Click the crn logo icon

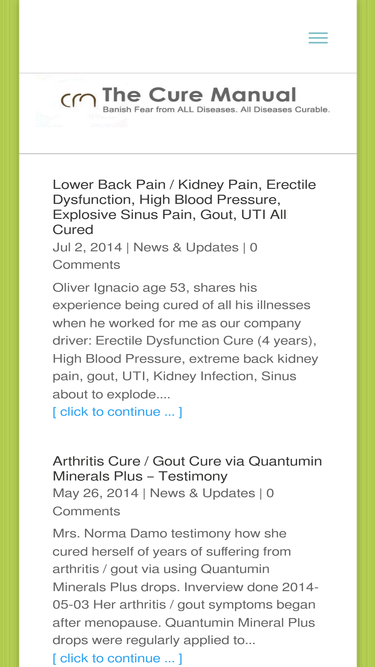tap(78, 101)
